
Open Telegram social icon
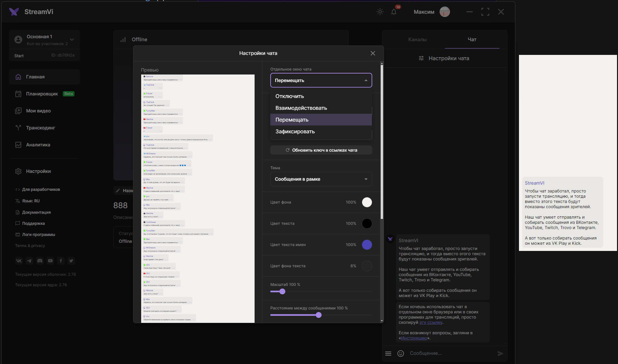click(x=29, y=261)
